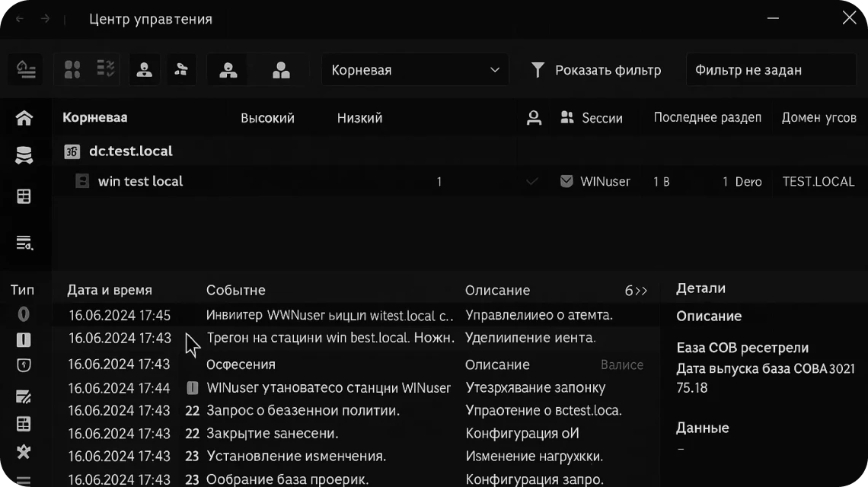The width and height of the screenshot is (868, 487).
Task: Open the Корневая dropdown list
Action: click(x=415, y=70)
